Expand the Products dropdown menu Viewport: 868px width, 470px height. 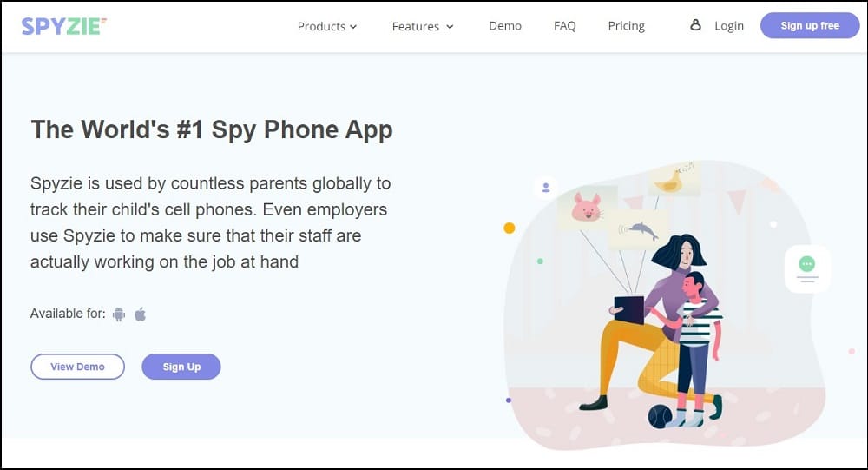(x=327, y=26)
